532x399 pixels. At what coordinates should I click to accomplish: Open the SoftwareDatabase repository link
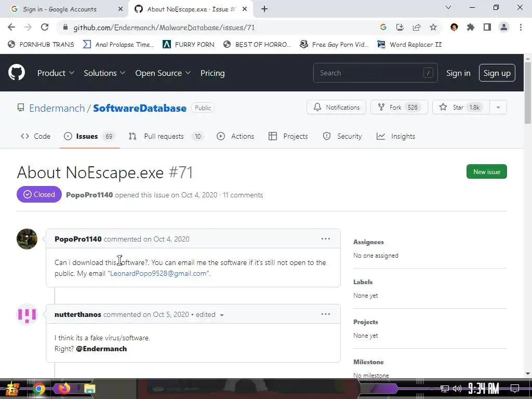coord(140,108)
